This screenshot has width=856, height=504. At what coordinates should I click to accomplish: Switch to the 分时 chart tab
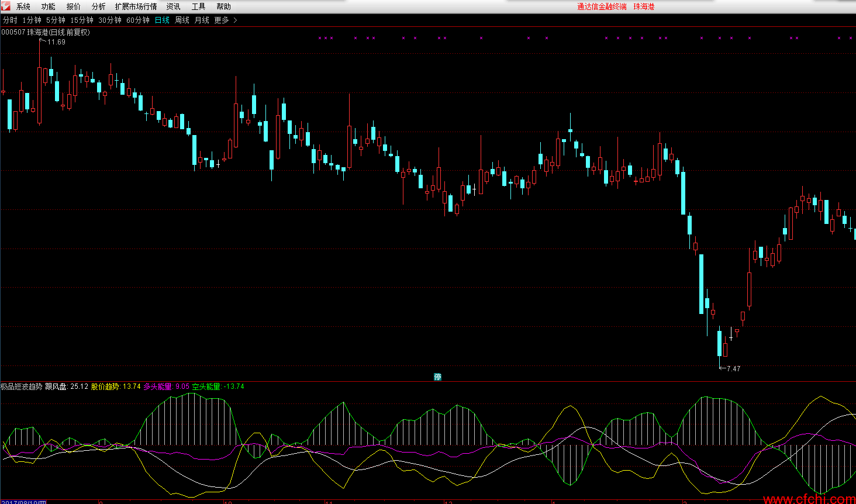[x=10, y=20]
